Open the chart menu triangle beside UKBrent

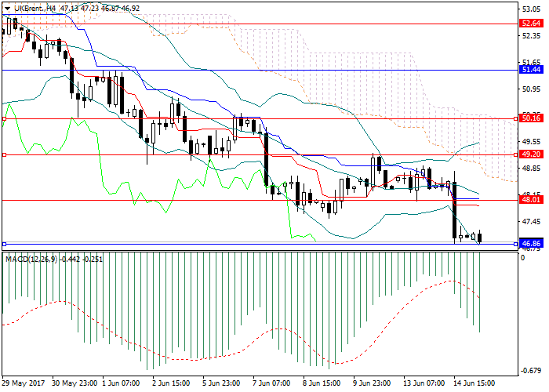point(7,9)
